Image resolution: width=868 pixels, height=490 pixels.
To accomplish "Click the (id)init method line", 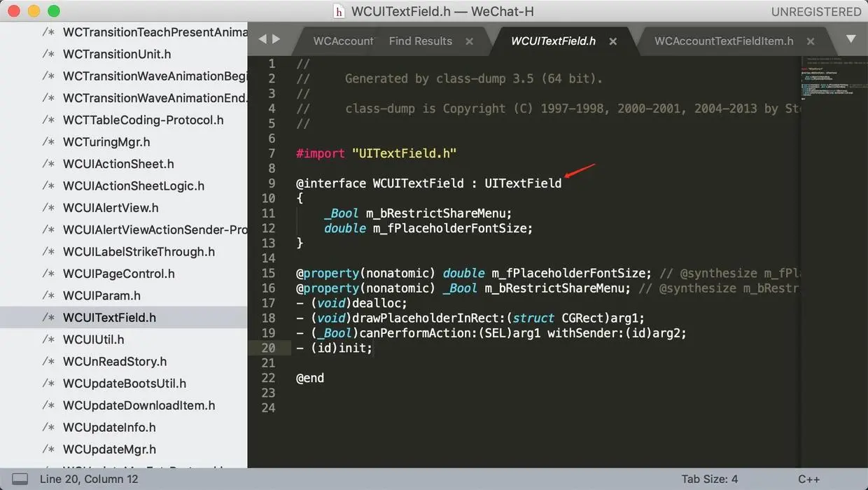I will coord(334,348).
